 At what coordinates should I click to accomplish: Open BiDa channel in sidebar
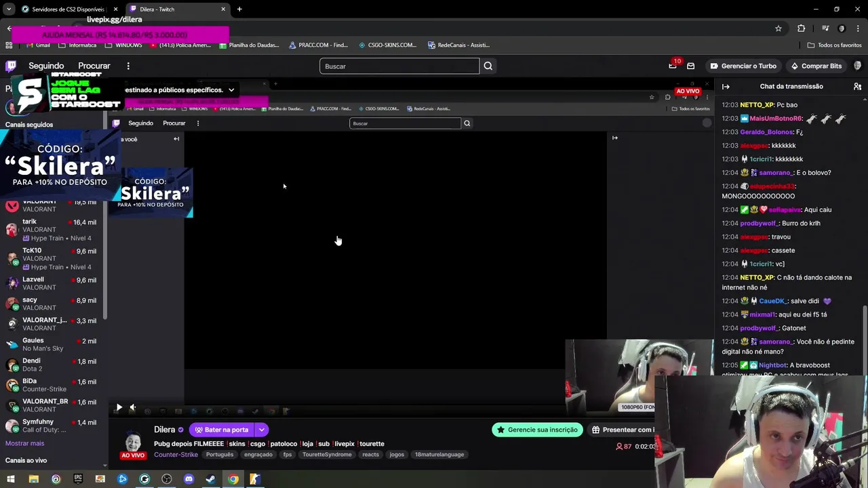(x=54, y=385)
